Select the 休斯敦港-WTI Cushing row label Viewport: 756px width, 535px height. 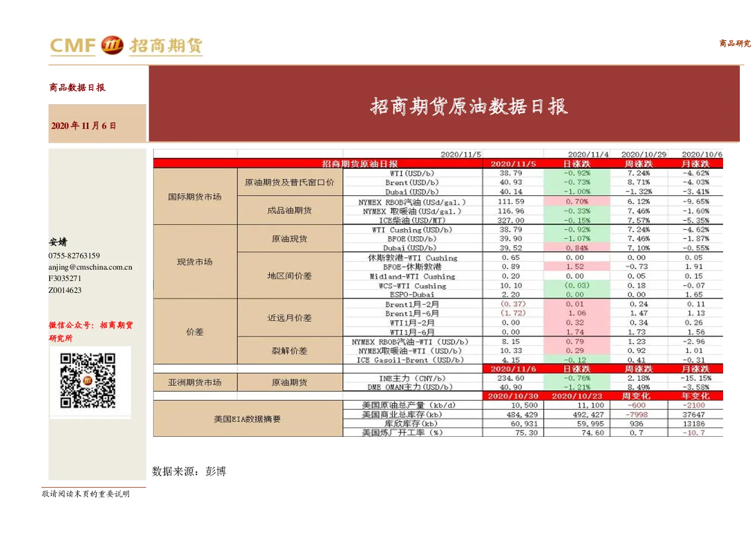(x=412, y=258)
